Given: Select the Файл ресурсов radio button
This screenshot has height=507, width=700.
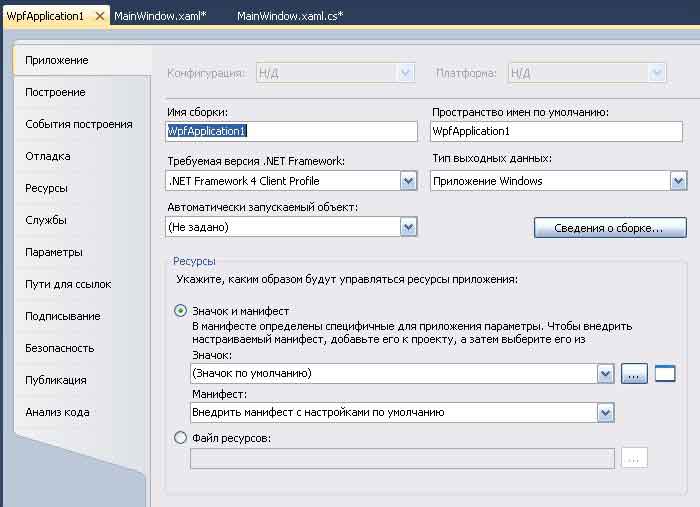Looking at the screenshot, I should (180, 438).
